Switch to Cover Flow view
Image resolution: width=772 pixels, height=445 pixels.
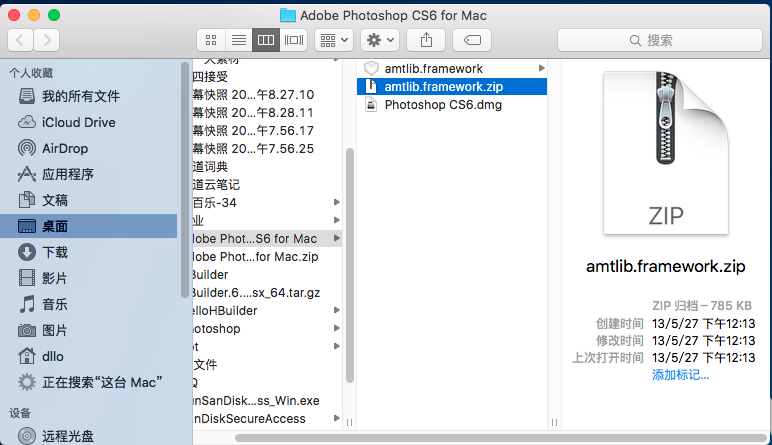[294, 40]
